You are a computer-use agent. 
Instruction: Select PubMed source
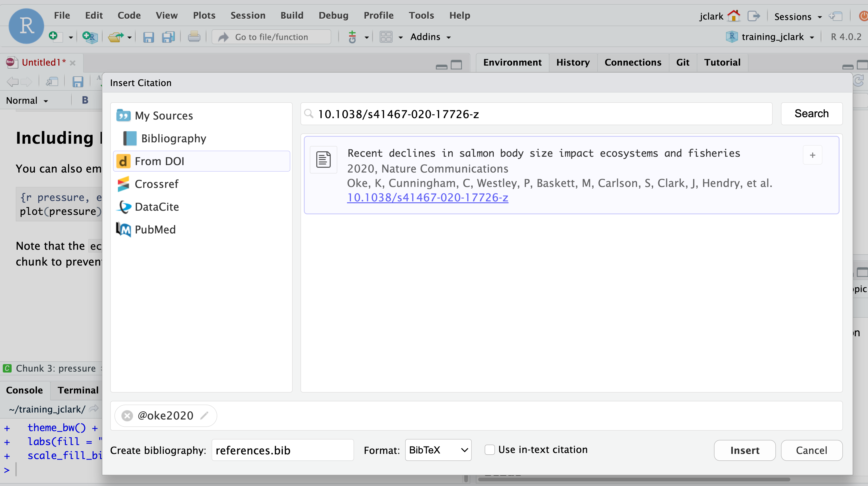tap(155, 230)
